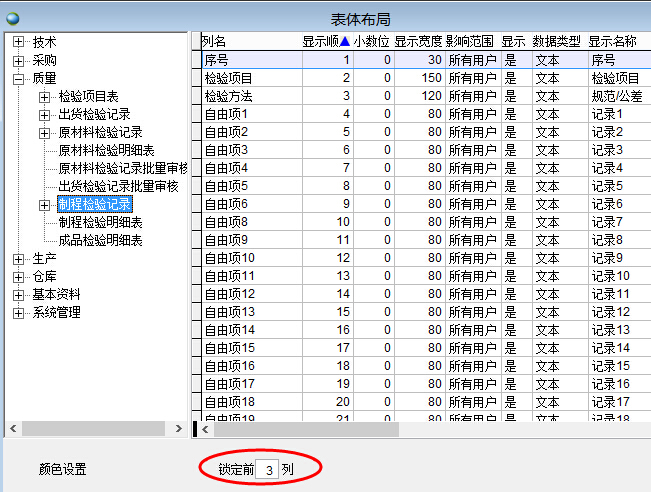
Task: Sort by 显示顺 column header
Action: (x=325, y=42)
